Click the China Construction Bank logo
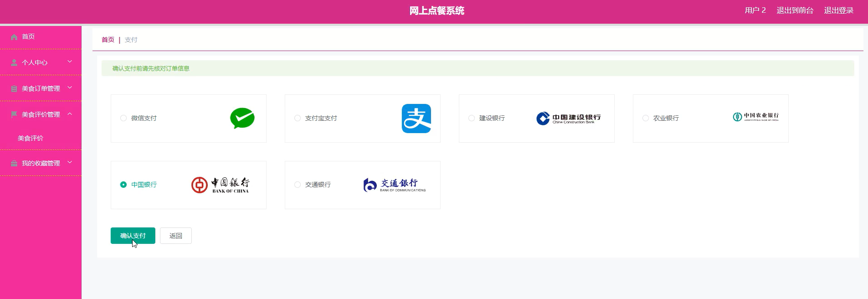This screenshot has width=868, height=299. click(569, 119)
